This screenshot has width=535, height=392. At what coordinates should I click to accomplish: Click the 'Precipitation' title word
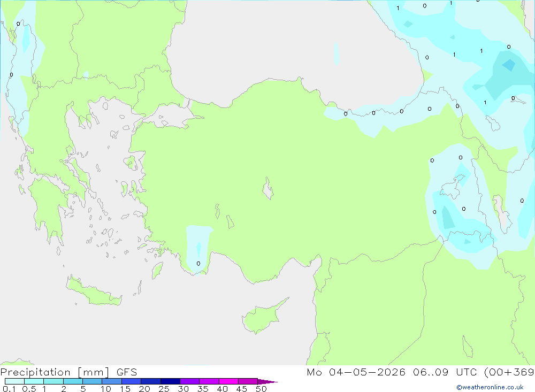point(35,372)
